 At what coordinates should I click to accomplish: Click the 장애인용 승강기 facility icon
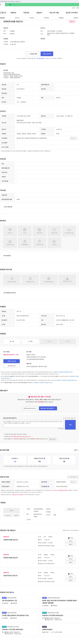[30, 280]
